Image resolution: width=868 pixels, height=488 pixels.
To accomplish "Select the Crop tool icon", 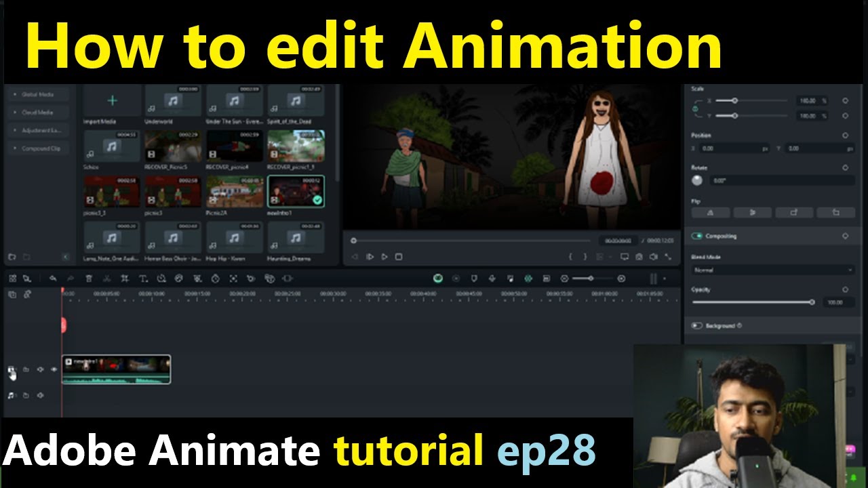I will tap(125, 279).
